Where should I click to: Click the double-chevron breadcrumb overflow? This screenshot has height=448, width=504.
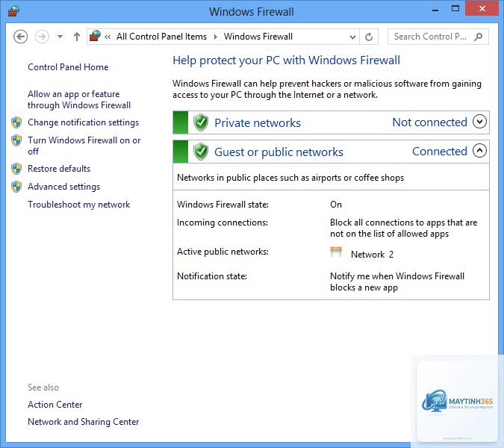(108, 37)
